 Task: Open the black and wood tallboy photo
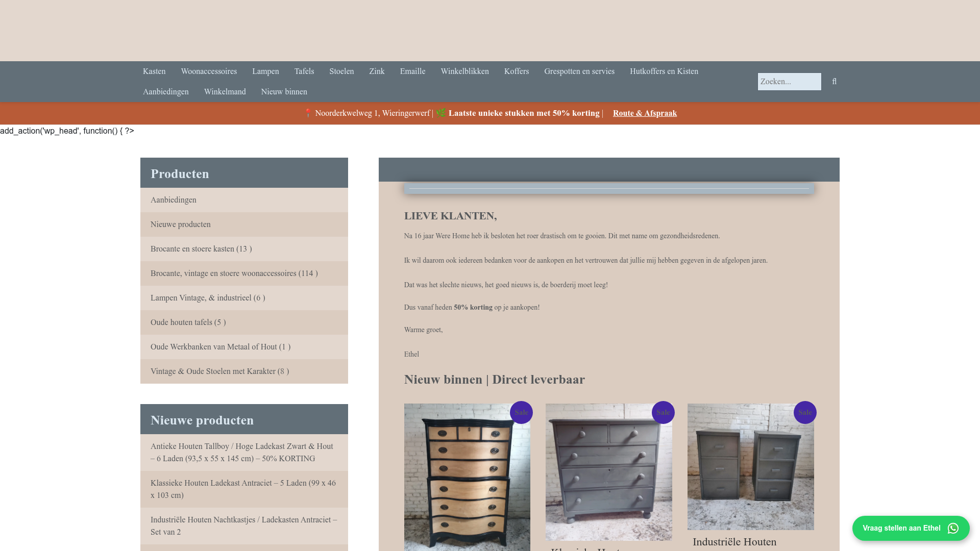click(467, 478)
